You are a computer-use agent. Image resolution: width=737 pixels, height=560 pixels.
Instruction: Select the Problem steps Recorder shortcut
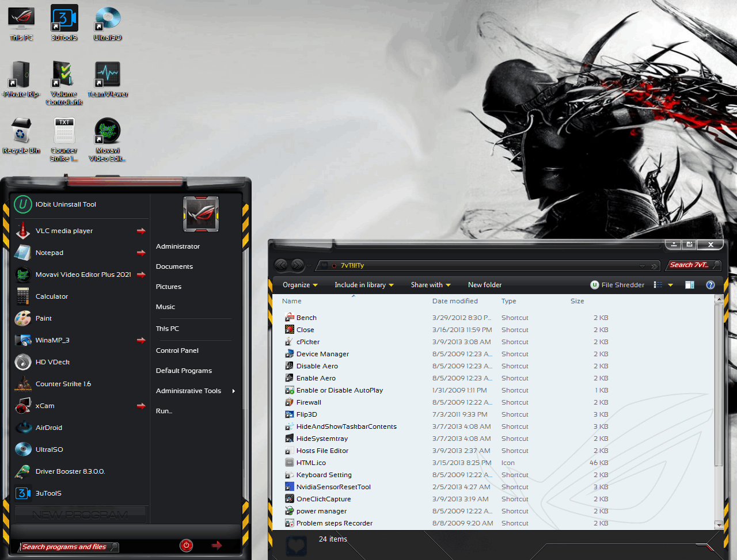[x=335, y=523]
